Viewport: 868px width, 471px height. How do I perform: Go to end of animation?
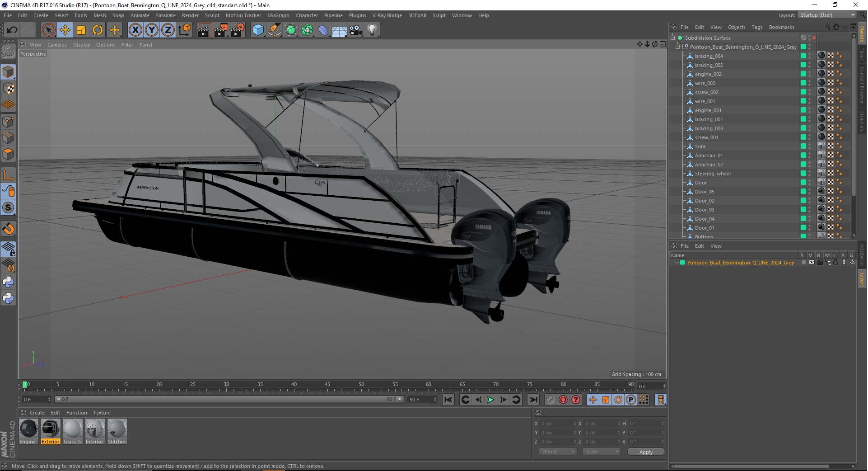(533, 400)
